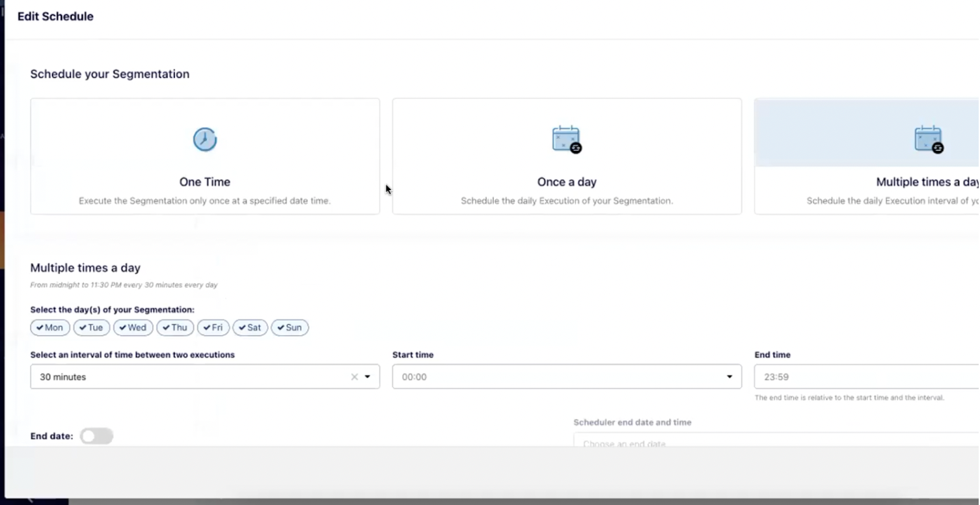Click 'Execute the Segmentation only once' description
This screenshot has width=980, height=505.
205,201
